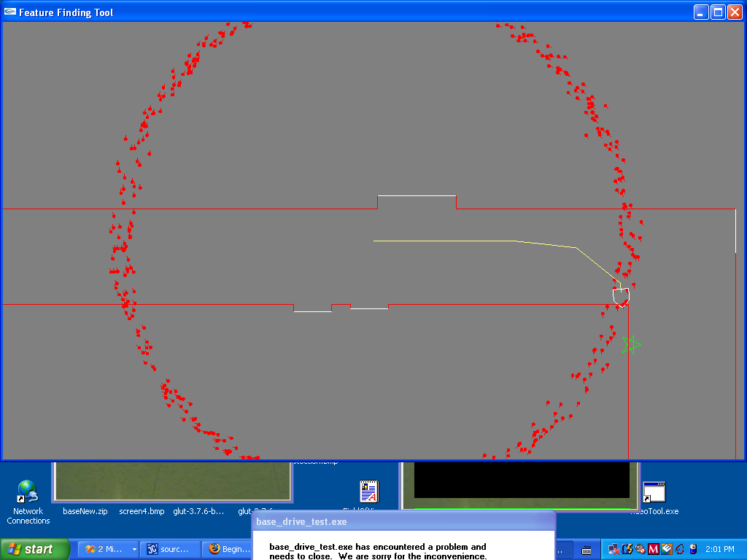Image resolution: width=747 pixels, height=560 pixels.
Task: Open the Network Connections desktop shortcut
Action: click(28, 502)
